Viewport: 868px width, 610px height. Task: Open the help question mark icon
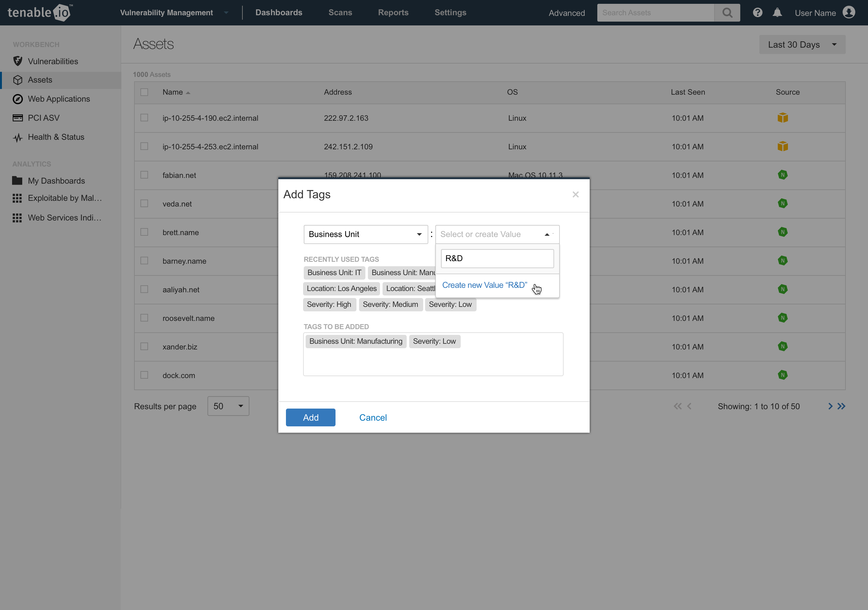[x=757, y=13]
